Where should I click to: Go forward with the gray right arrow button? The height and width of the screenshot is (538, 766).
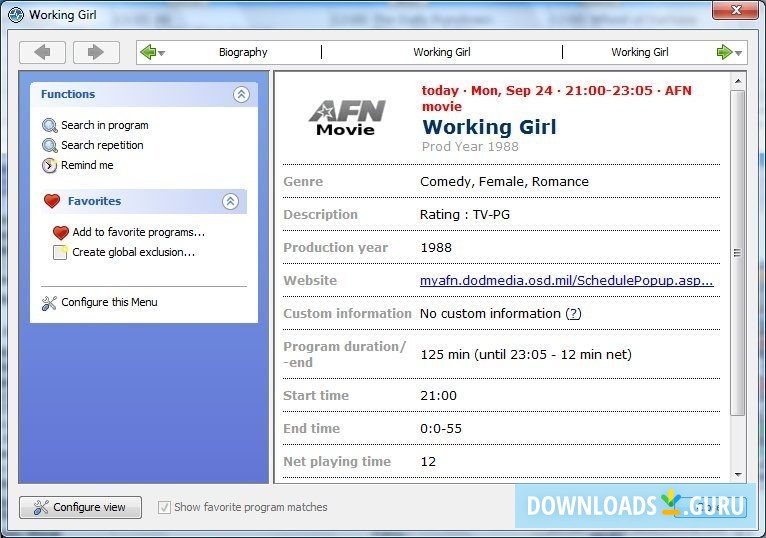(96, 52)
